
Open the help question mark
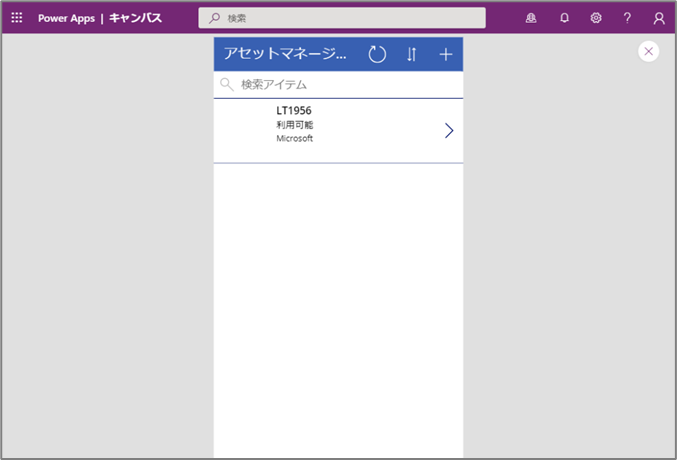[x=627, y=18]
